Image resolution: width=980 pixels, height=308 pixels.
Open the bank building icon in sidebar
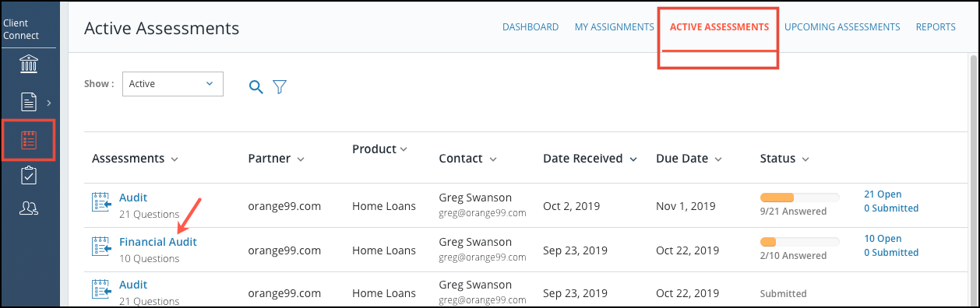pyautogui.click(x=29, y=65)
